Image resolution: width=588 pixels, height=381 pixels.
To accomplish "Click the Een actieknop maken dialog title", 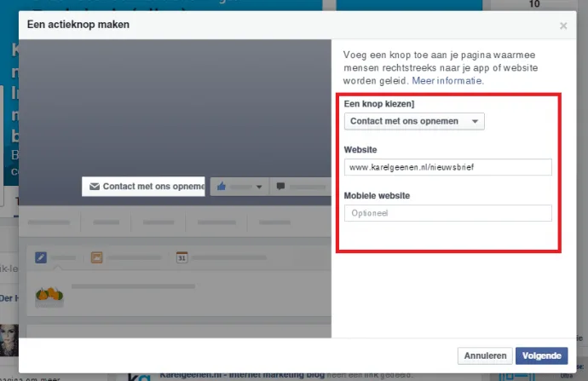I will point(78,25).
